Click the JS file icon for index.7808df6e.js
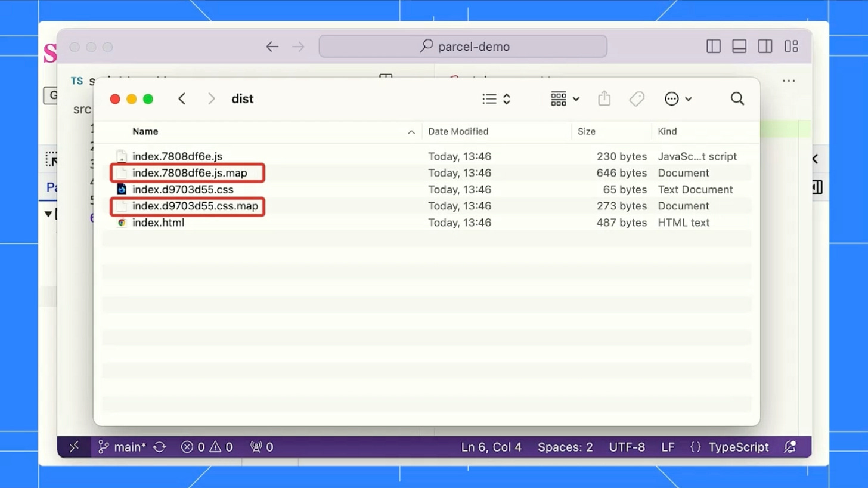The image size is (868, 488). point(122,156)
